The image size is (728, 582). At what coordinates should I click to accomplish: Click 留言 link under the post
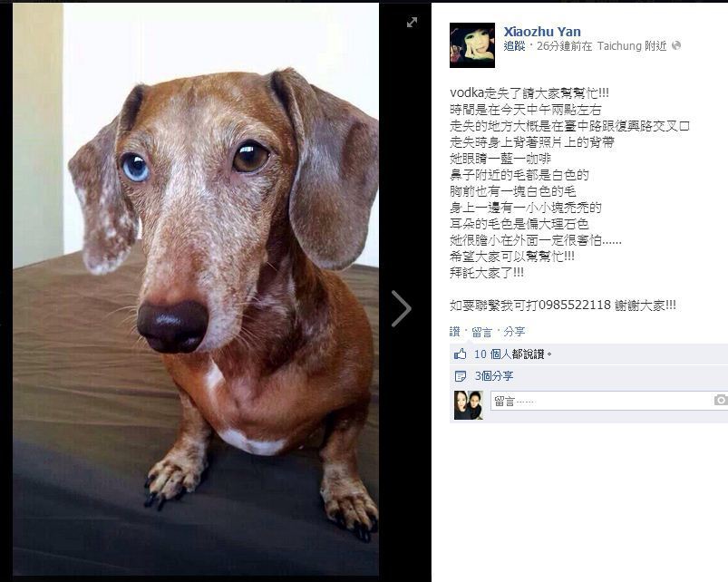(481, 332)
